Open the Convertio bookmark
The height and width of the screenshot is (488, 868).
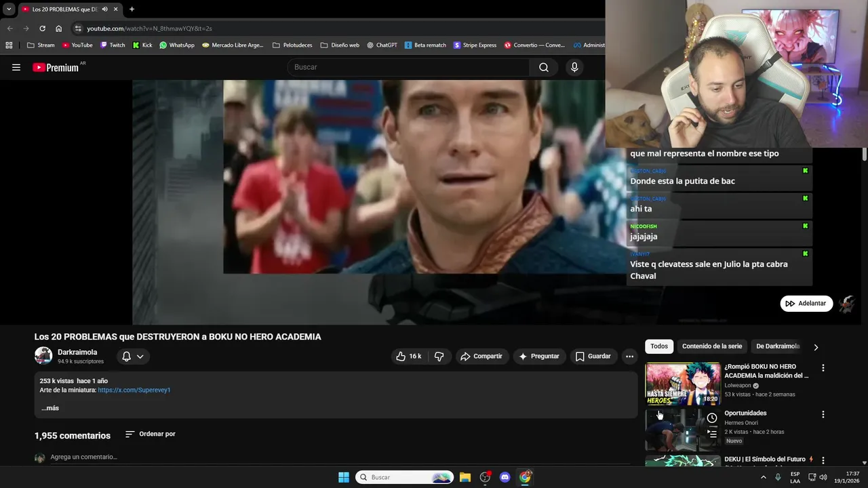(x=534, y=45)
